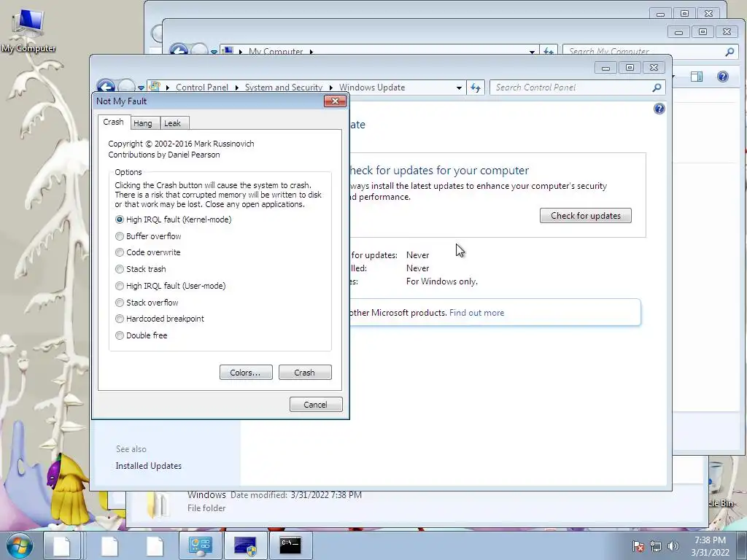Choose Hardcoded breakpoint option
The height and width of the screenshot is (560, 747).
click(160, 319)
